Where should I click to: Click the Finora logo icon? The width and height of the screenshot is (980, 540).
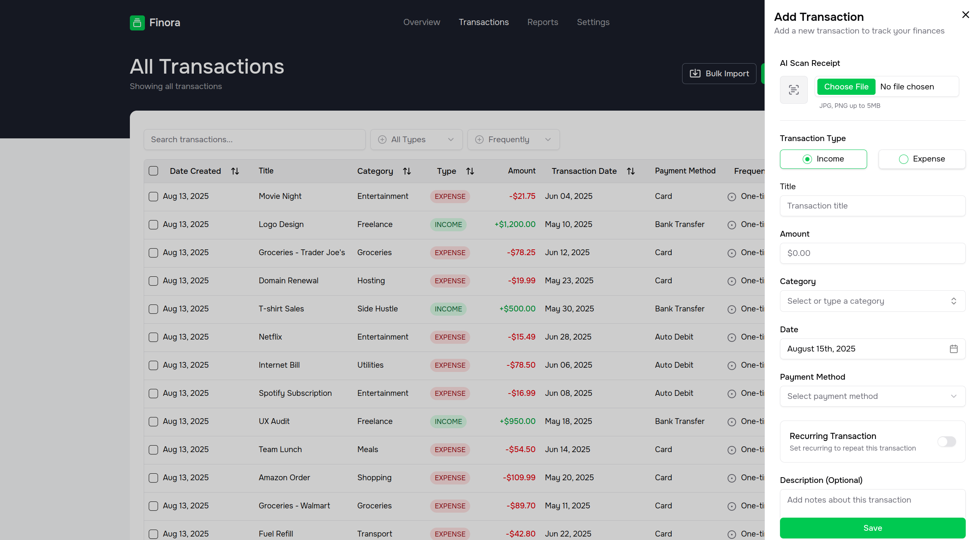137,23
